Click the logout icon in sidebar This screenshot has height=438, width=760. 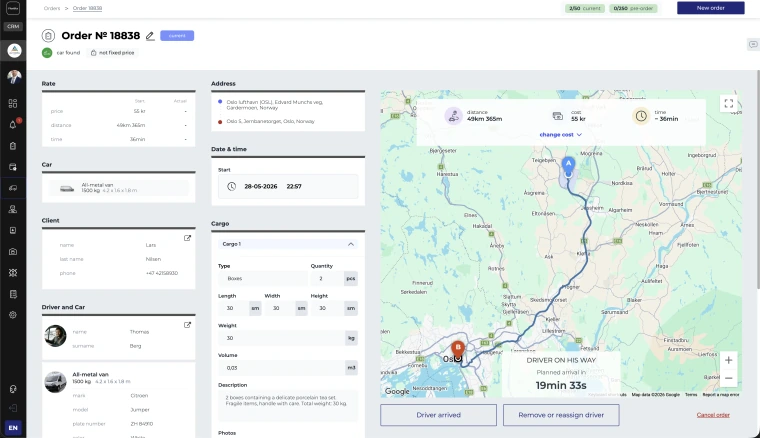point(13,408)
